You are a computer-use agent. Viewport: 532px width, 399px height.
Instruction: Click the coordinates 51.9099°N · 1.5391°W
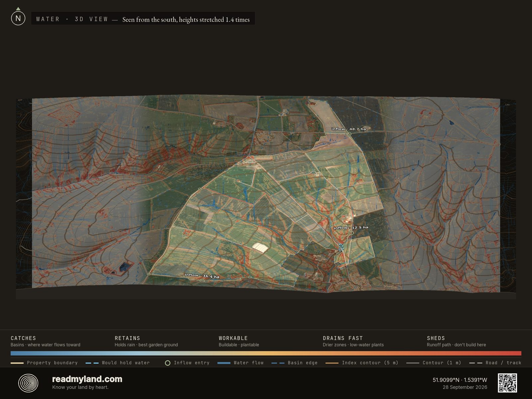460,380
